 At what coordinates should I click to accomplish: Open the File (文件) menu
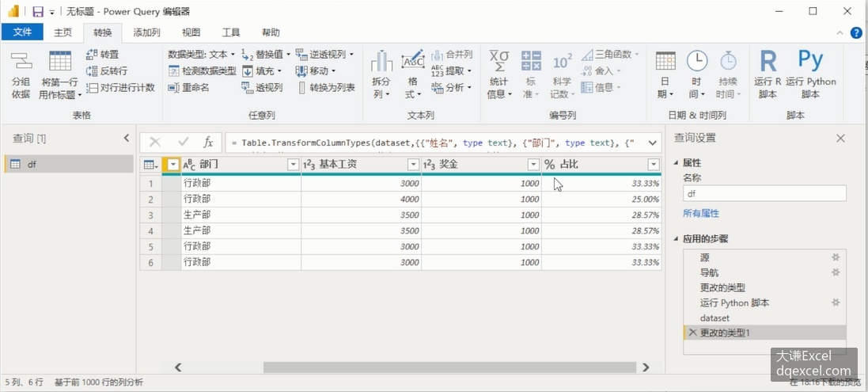pyautogui.click(x=22, y=32)
